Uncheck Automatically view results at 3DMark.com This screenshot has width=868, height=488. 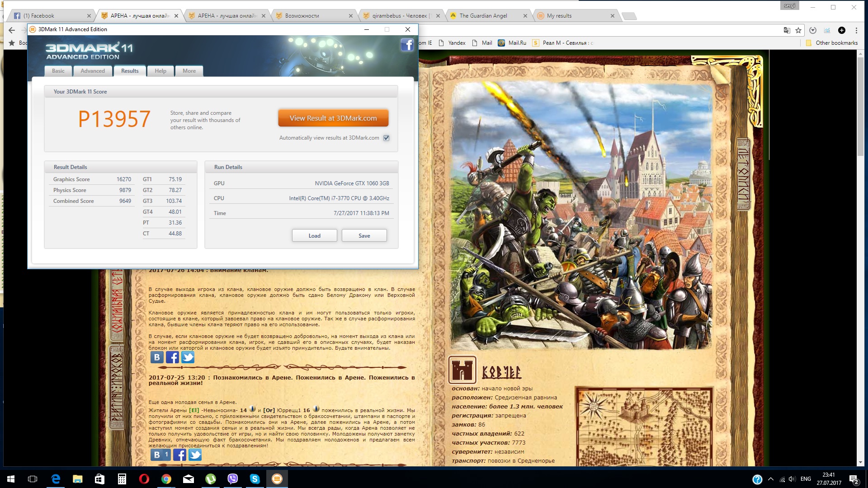tap(387, 138)
